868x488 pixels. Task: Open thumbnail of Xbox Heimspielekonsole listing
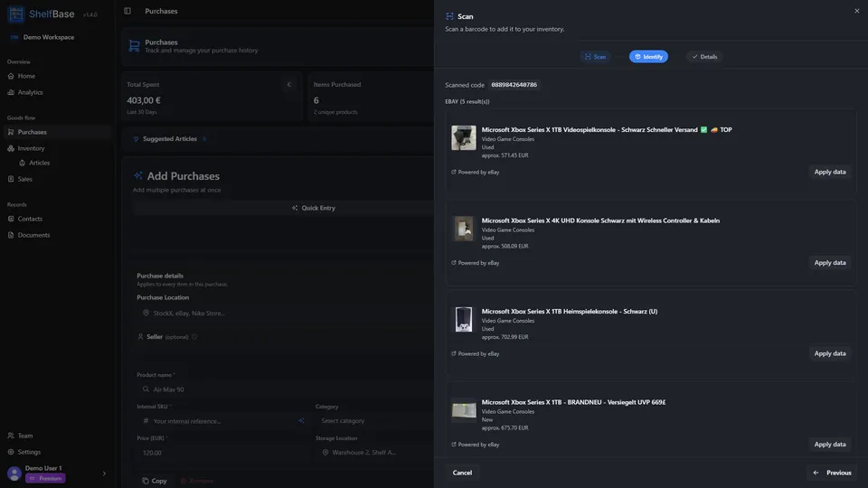(463, 319)
